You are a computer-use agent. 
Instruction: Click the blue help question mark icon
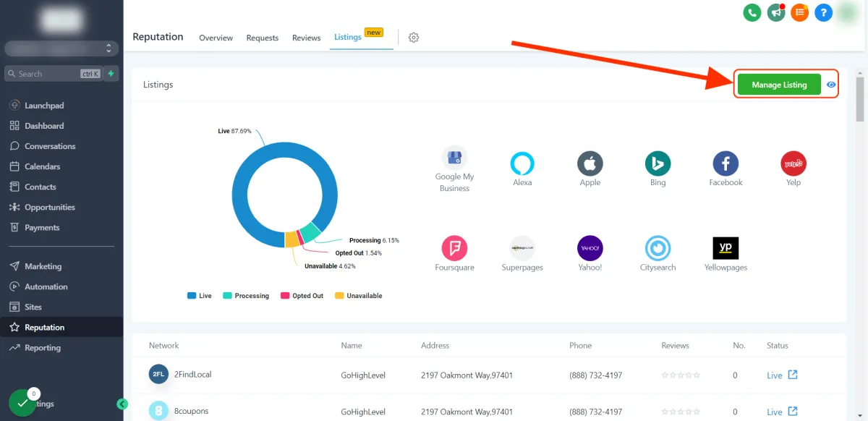coord(823,12)
